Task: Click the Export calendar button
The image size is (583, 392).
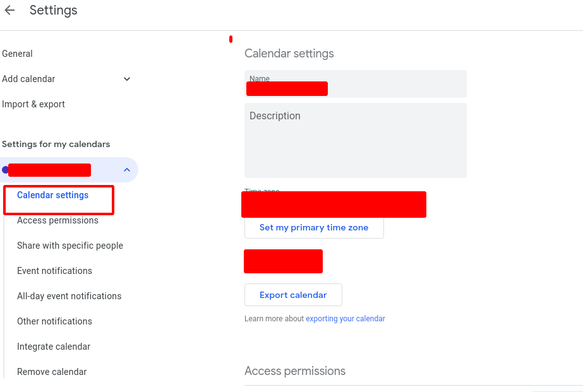Action: click(293, 295)
